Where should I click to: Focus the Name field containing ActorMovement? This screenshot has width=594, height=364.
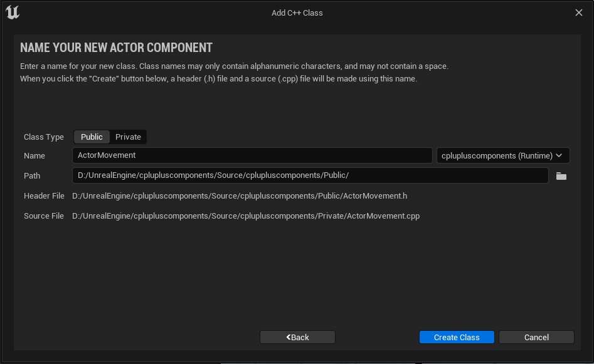(x=252, y=155)
